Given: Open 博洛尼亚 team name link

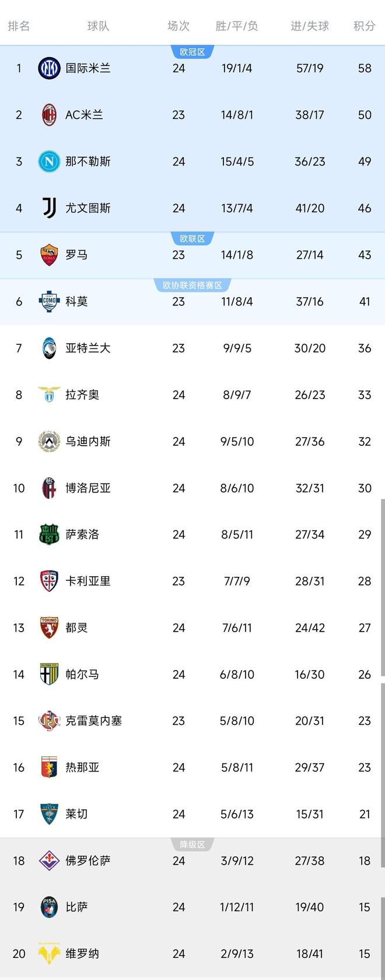Looking at the screenshot, I should pyautogui.click(x=88, y=488).
